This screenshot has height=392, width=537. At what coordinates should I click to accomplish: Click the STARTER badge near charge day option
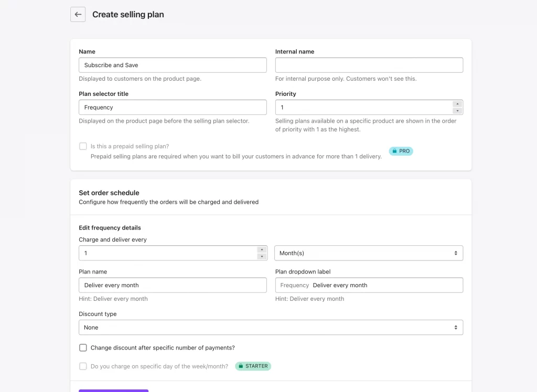pos(253,366)
